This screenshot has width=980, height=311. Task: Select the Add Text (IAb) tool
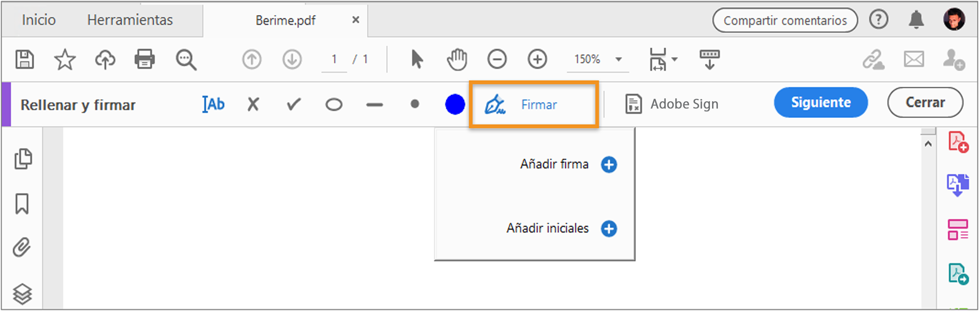point(213,104)
